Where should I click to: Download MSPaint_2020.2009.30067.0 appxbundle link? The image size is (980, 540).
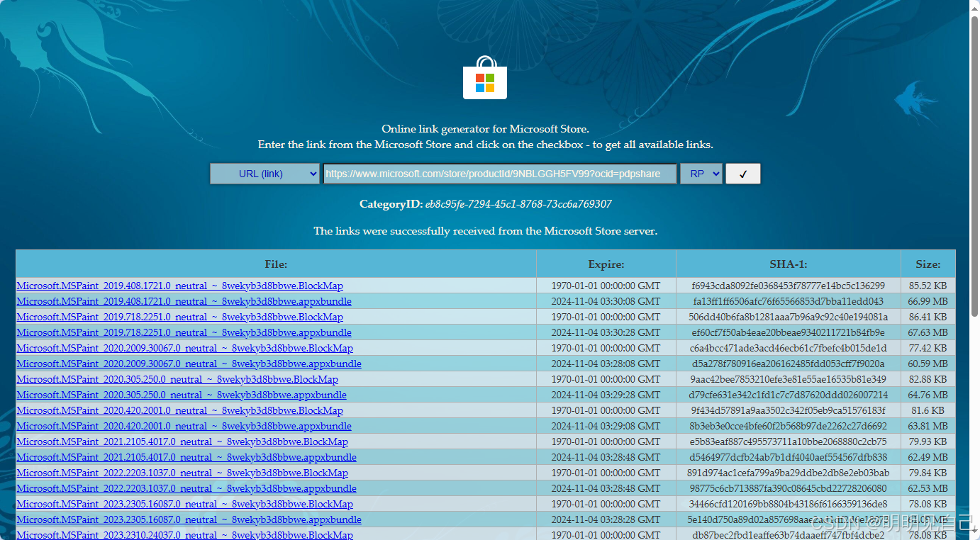[189, 364]
